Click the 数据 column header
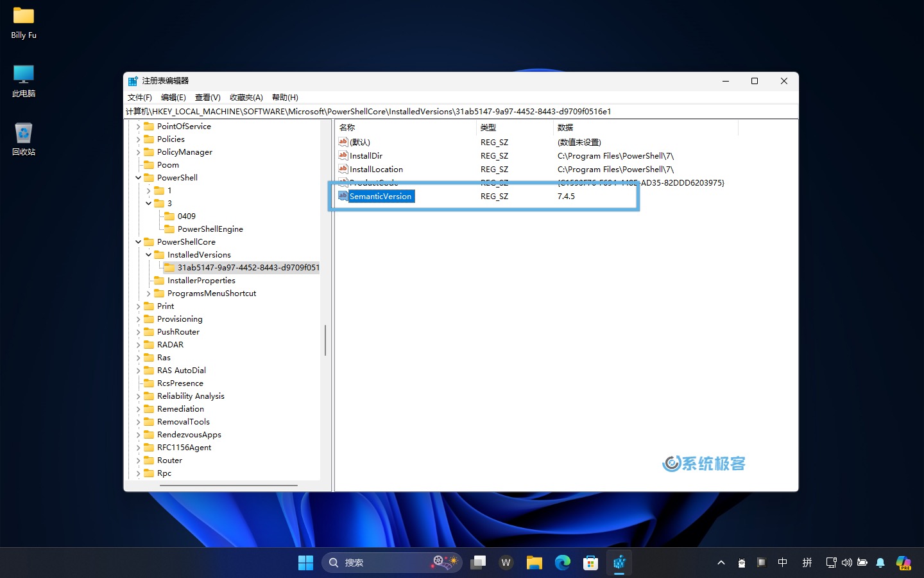Image resolution: width=924 pixels, height=578 pixels. [646, 128]
